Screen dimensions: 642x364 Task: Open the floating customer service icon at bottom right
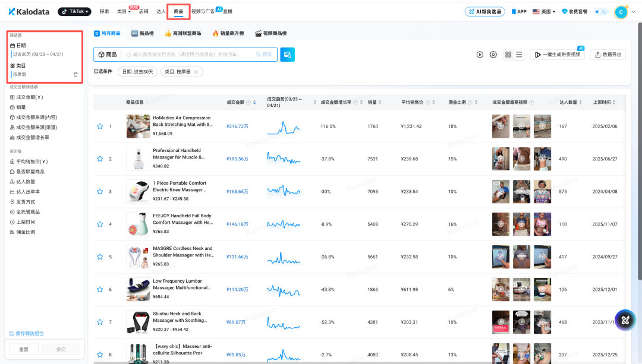pyautogui.click(x=625, y=319)
